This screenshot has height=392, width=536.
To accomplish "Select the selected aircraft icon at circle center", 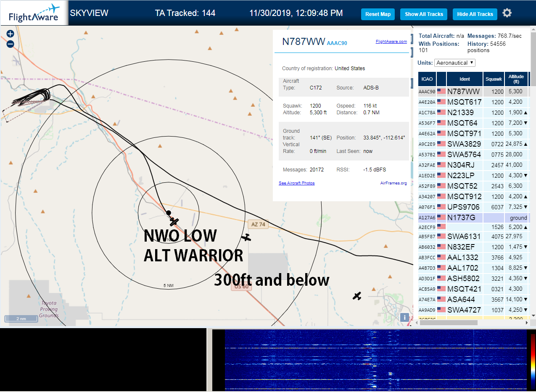I will (174, 221).
